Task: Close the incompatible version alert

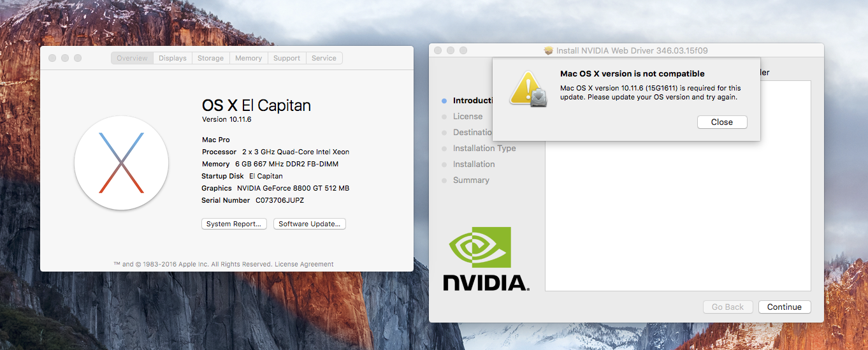Action: click(x=722, y=122)
